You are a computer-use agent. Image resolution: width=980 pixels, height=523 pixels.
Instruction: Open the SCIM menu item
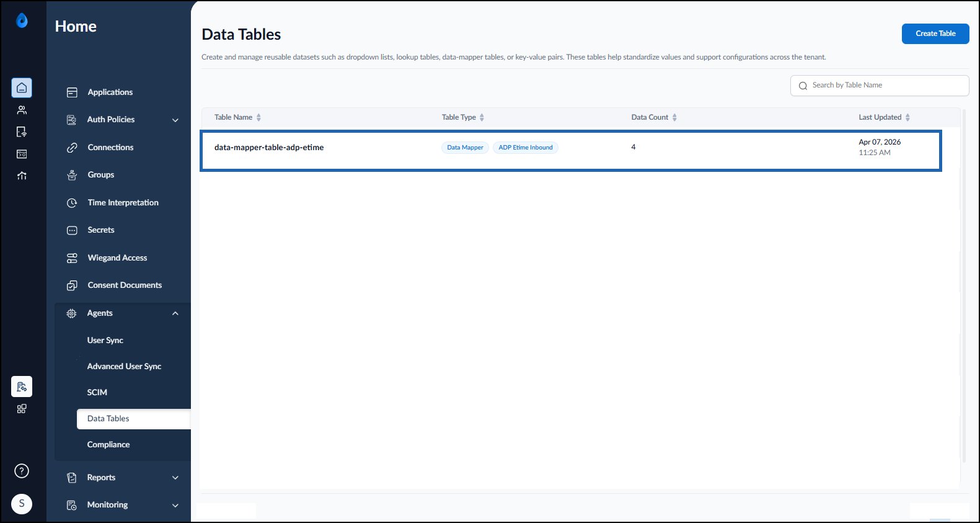pos(97,393)
